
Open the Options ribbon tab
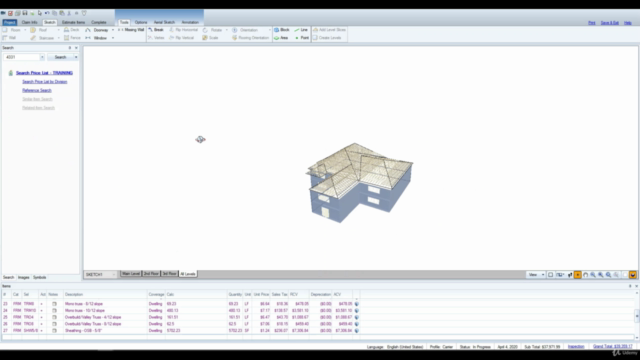tap(141, 22)
